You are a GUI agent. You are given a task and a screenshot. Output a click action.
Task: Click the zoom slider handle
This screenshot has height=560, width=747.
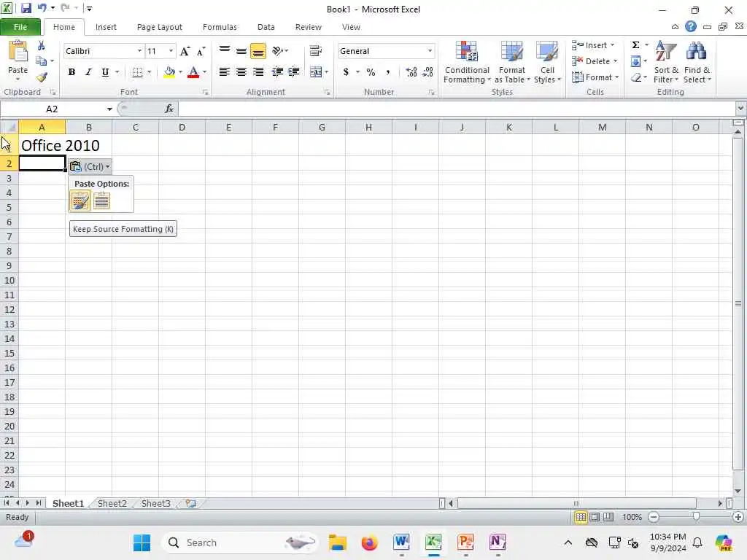click(696, 517)
